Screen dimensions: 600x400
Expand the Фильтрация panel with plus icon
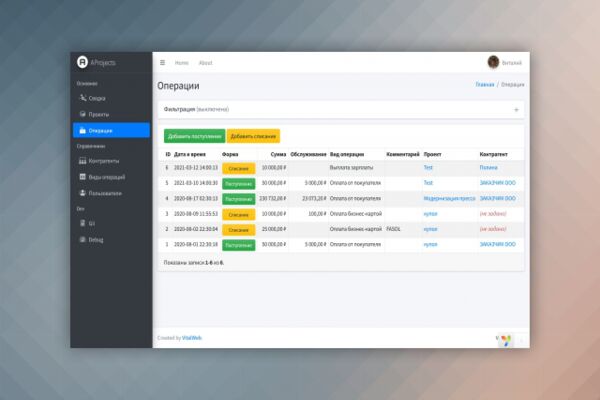click(x=516, y=110)
